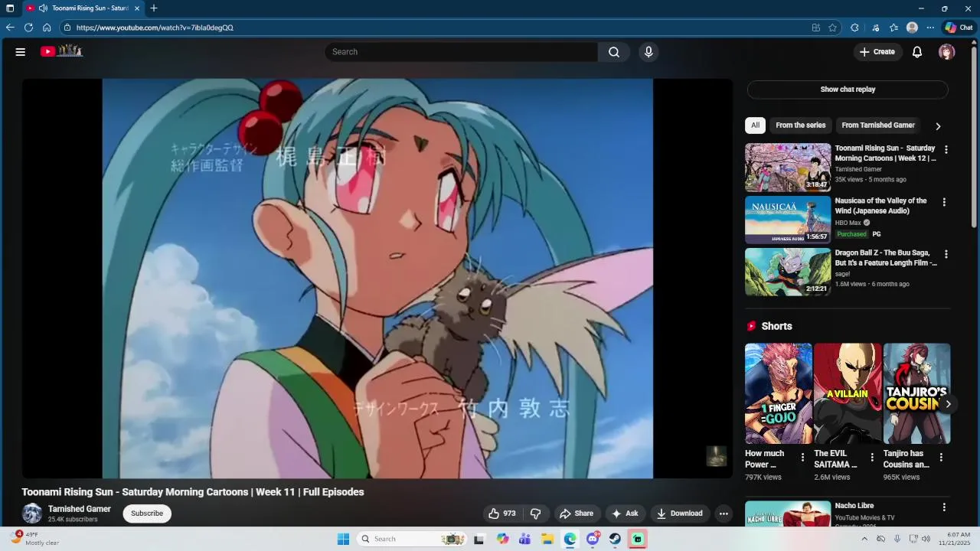Open browser profile avatar

pos(912,28)
